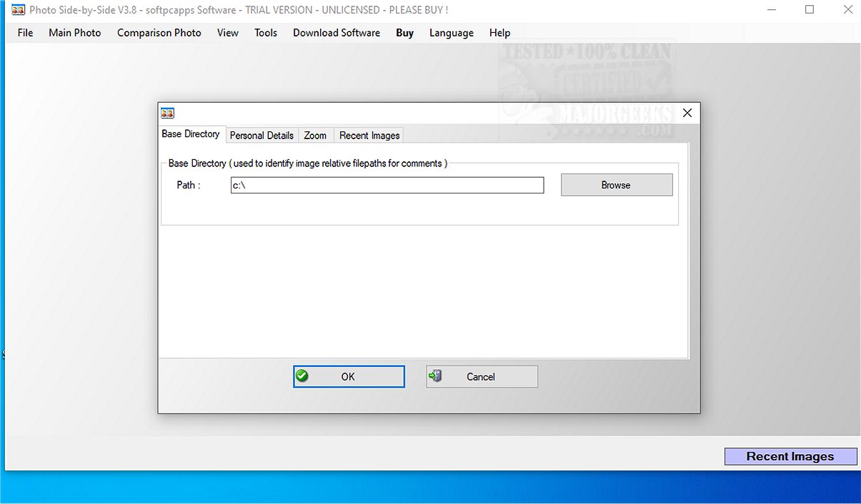The width and height of the screenshot is (861, 504).
Task: Open the Download Software menu
Action: pyautogui.click(x=337, y=33)
